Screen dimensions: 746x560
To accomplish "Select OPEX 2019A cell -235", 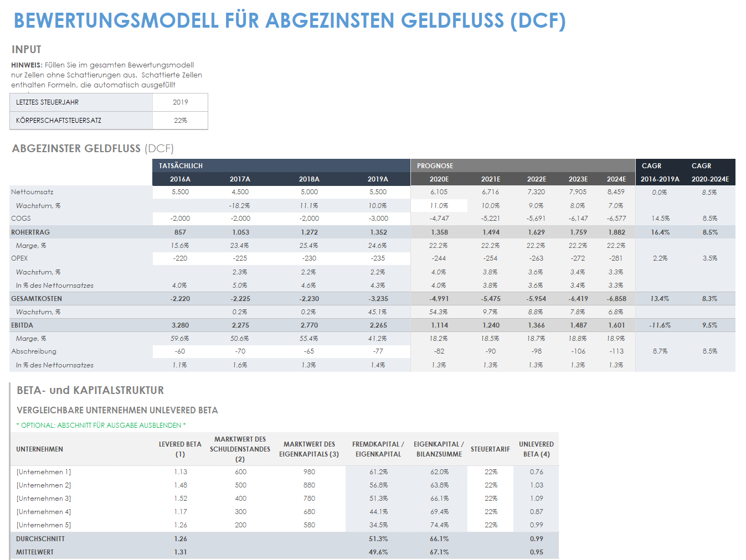I will pyautogui.click(x=378, y=258).
